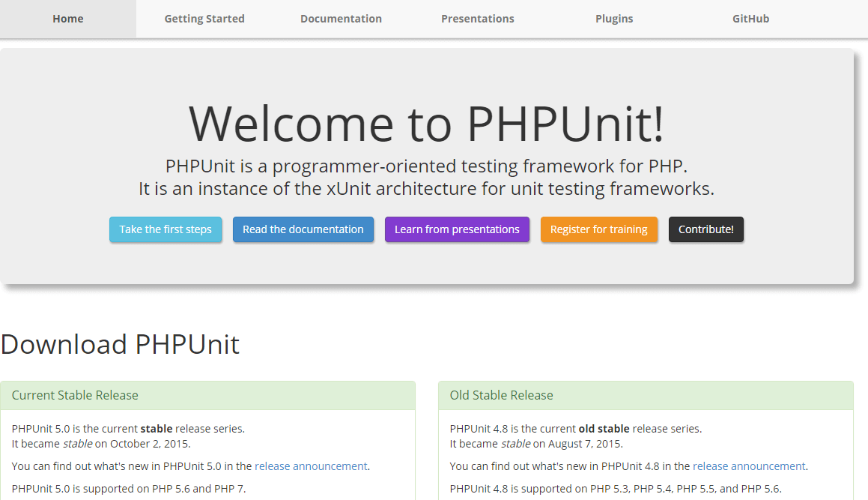Click 'PHPUnit 5.0 is the current stable release series.'
868x500 pixels.
(x=128, y=429)
